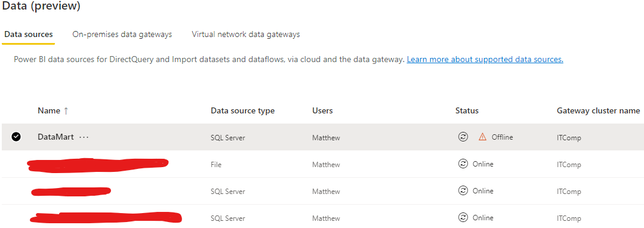Click the Matthew user cell in DataMart row

click(x=326, y=138)
